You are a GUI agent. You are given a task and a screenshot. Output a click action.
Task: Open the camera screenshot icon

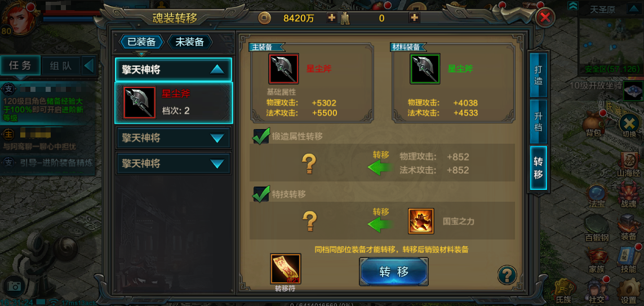click(15, 286)
